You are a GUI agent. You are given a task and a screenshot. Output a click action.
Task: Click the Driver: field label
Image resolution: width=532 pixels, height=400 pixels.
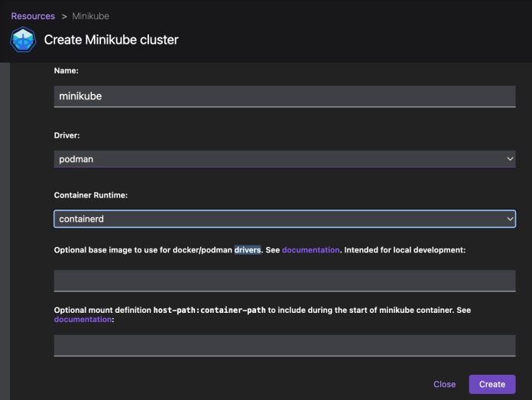[68, 135]
